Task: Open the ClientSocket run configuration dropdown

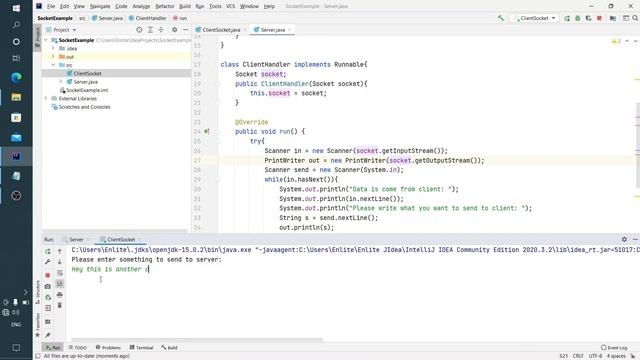Action: click(534, 18)
